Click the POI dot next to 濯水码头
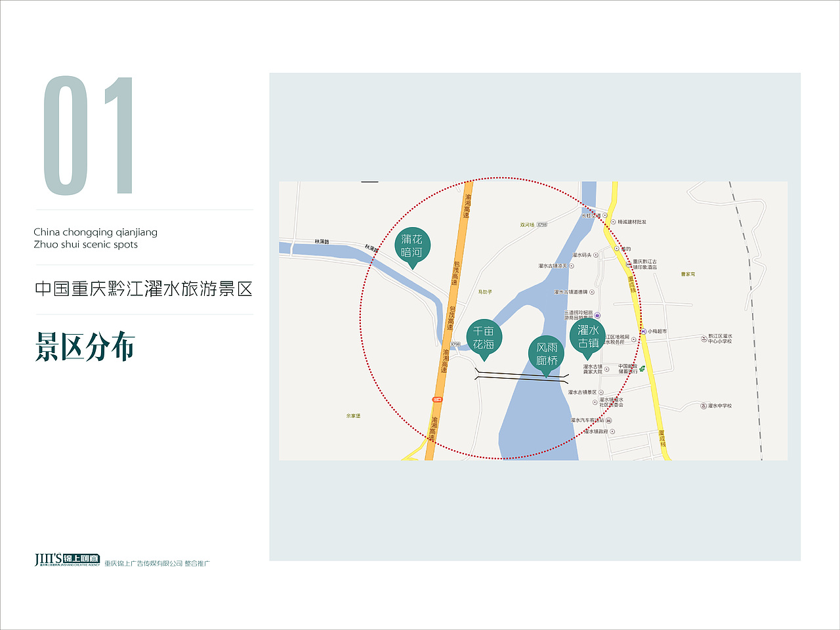The image size is (840, 630). (x=596, y=255)
